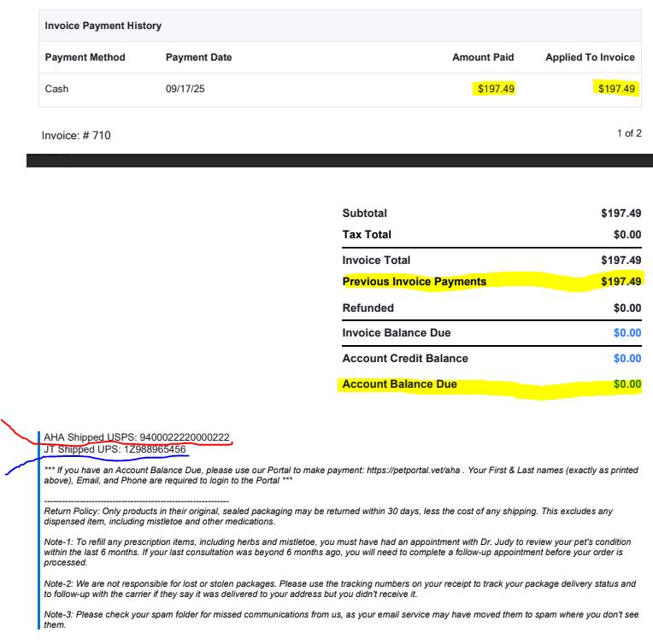This screenshot has height=644, width=653.
Task: Select the UPS tracking number 1Z988965456
Action: pyautogui.click(x=156, y=449)
